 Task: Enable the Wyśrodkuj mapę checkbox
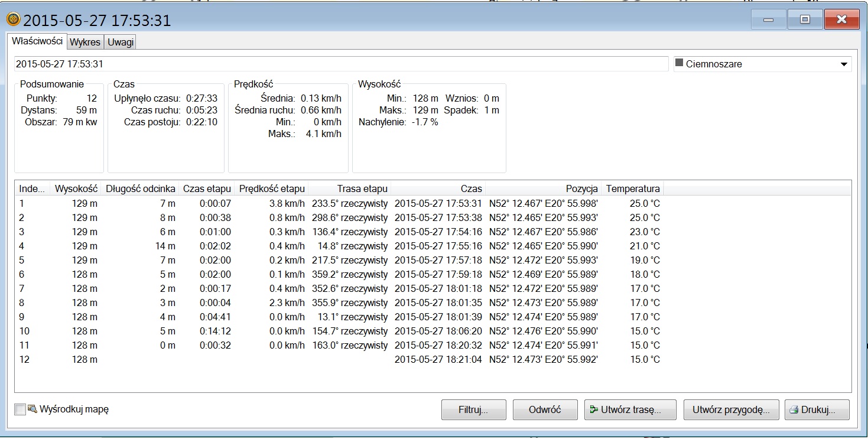(20, 409)
